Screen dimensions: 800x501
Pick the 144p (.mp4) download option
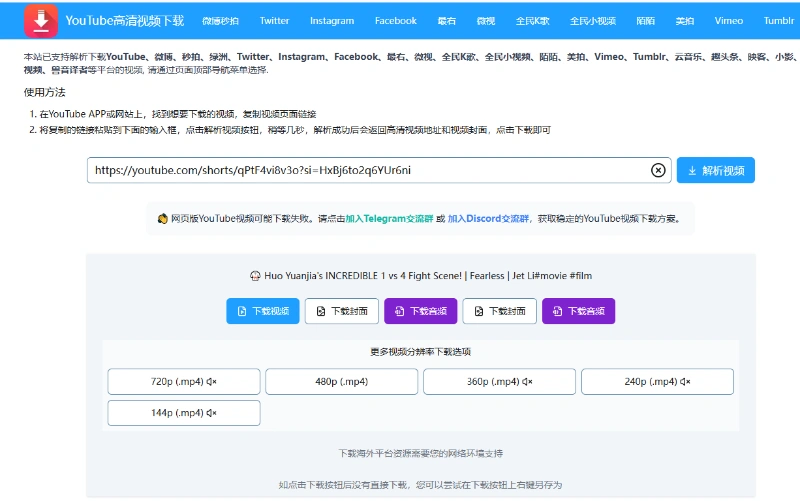[184, 413]
